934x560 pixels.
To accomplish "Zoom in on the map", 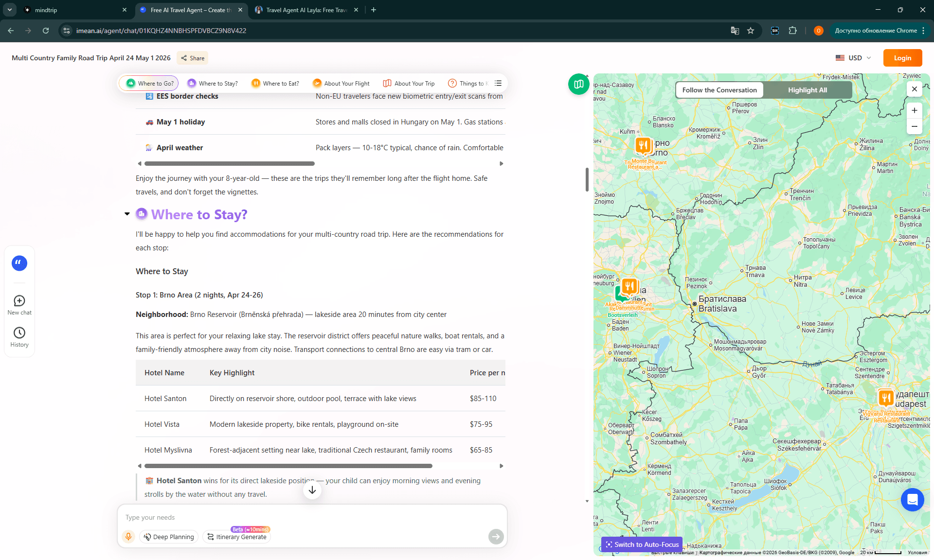I will pos(914,110).
